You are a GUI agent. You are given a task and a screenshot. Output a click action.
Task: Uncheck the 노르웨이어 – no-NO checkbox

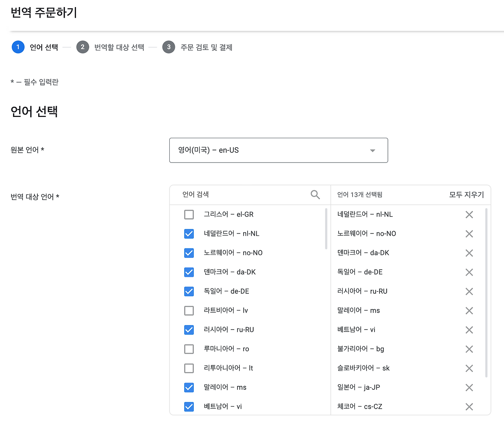189,253
